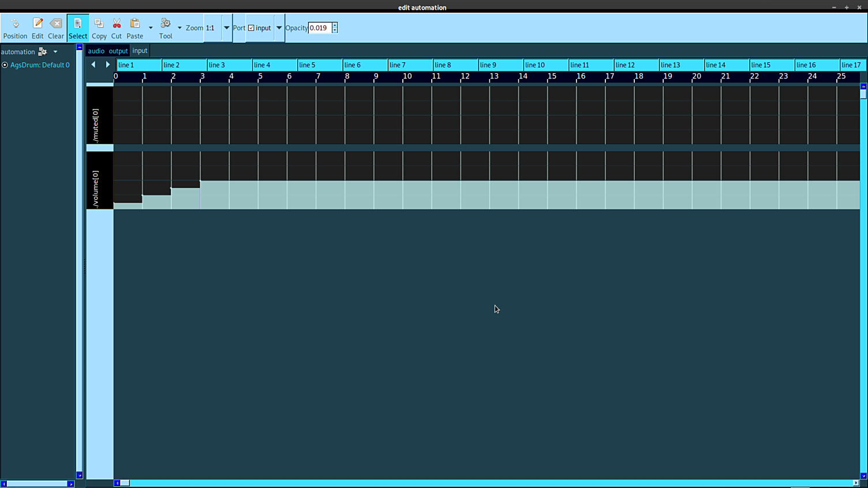This screenshot has width=868, height=488.
Task: Copy the selection with Copy icon
Action: pyautogui.click(x=99, y=28)
